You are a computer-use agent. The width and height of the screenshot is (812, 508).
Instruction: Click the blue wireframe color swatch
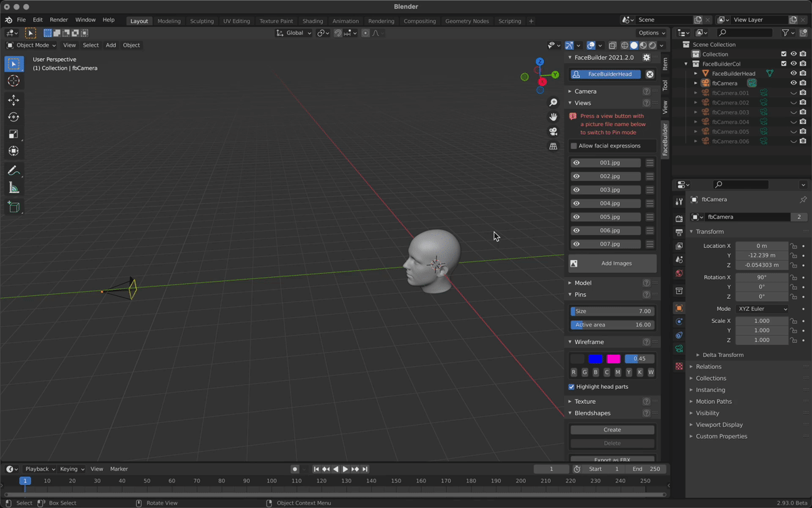pyautogui.click(x=595, y=359)
